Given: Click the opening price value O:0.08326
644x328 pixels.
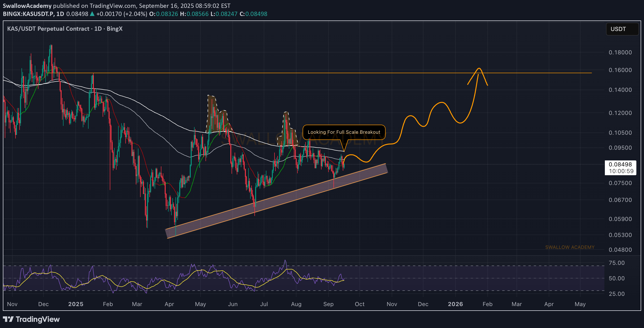Looking at the screenshot, I should (x=164, y=14).
